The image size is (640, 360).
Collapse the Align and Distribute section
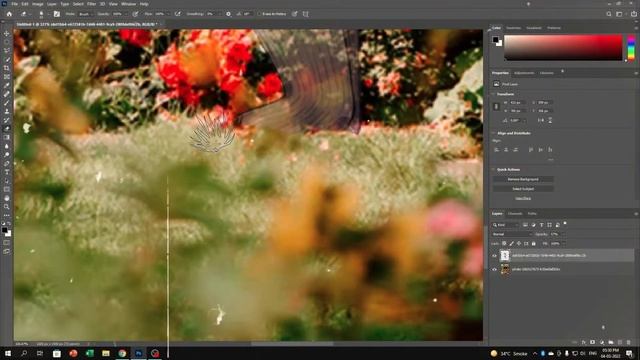(x=493, y=133)
